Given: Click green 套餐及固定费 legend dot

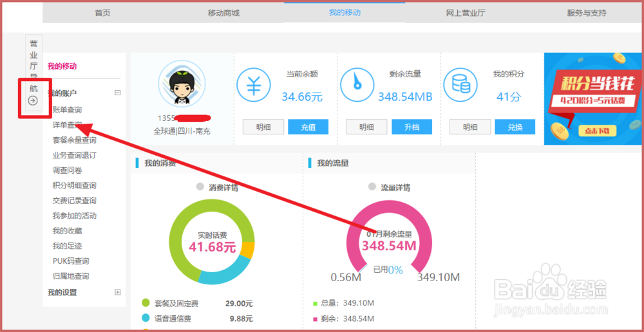Looking at the screenshot, I should 146,303.
